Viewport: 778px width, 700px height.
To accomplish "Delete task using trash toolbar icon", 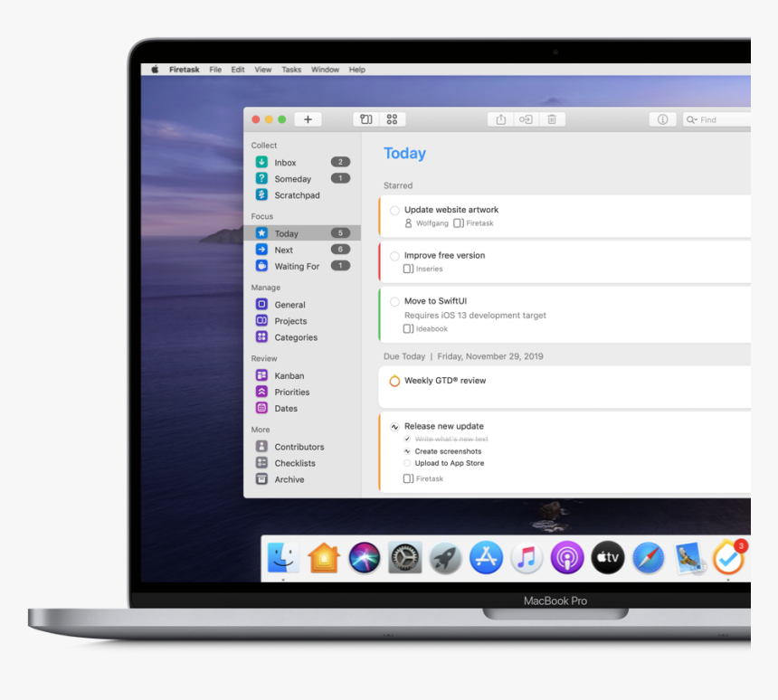I will [x=552, y=119].
